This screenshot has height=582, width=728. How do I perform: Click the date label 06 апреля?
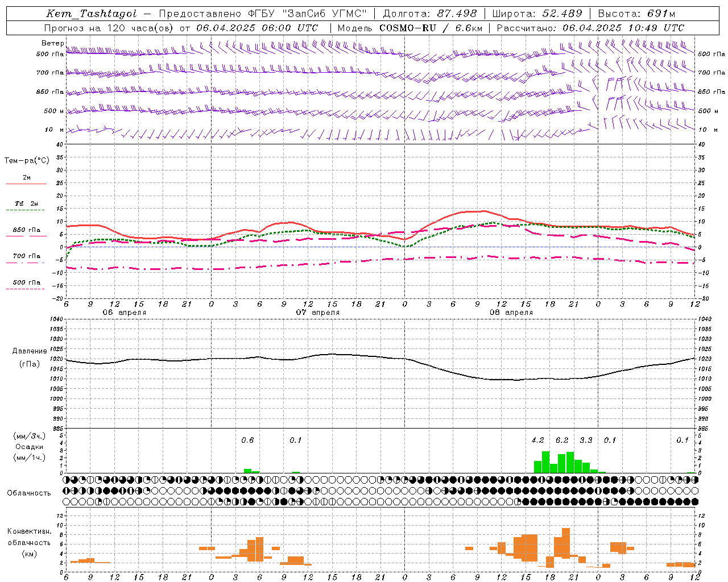click(x=124, y=312)
